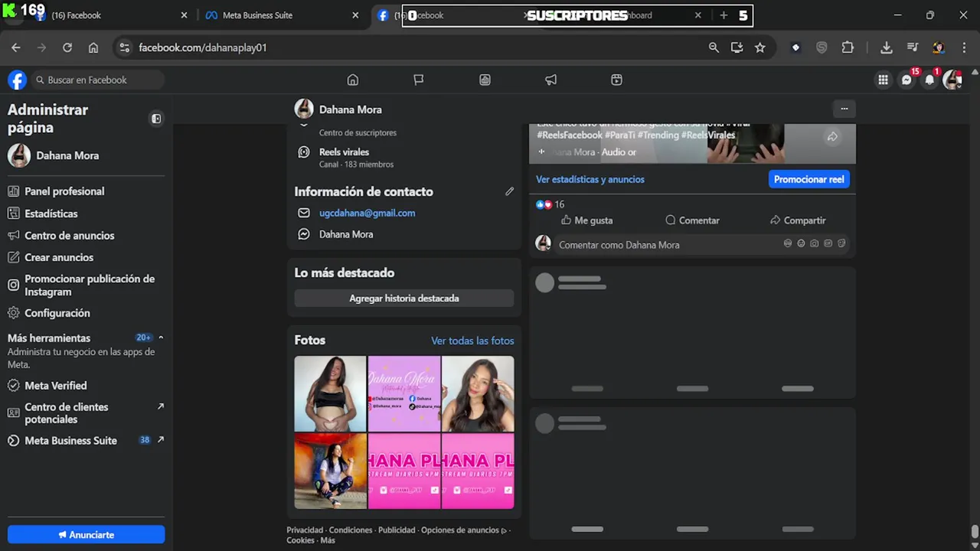980x551 pixels.
Task: Open the Marketplace-style icon in top bar
Action: tap(616, 80)
